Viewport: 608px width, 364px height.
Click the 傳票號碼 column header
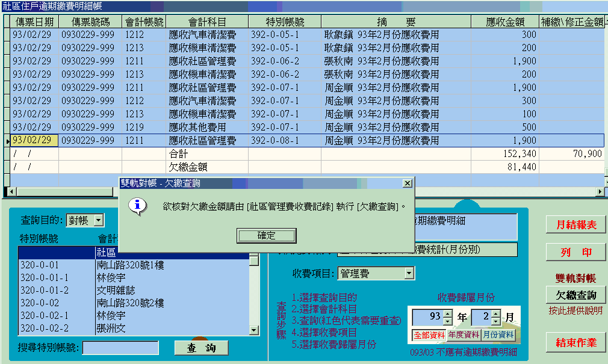[x=90, y=22]
